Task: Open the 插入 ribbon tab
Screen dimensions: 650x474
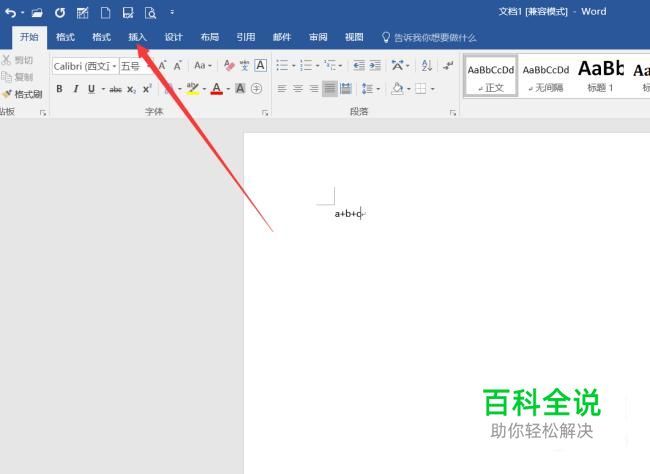Action: point(137,37)
